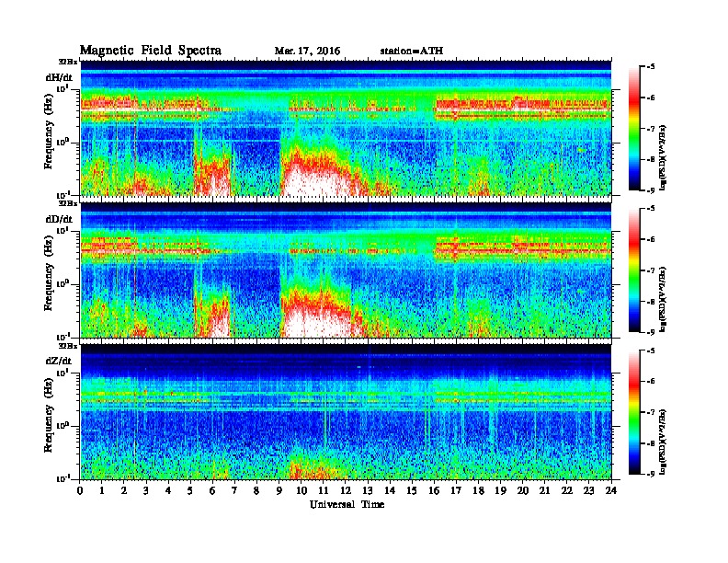Click the hour 22 tick label on the time axis
The width and height of the screenshot is (728, 563).
point(567,491)
